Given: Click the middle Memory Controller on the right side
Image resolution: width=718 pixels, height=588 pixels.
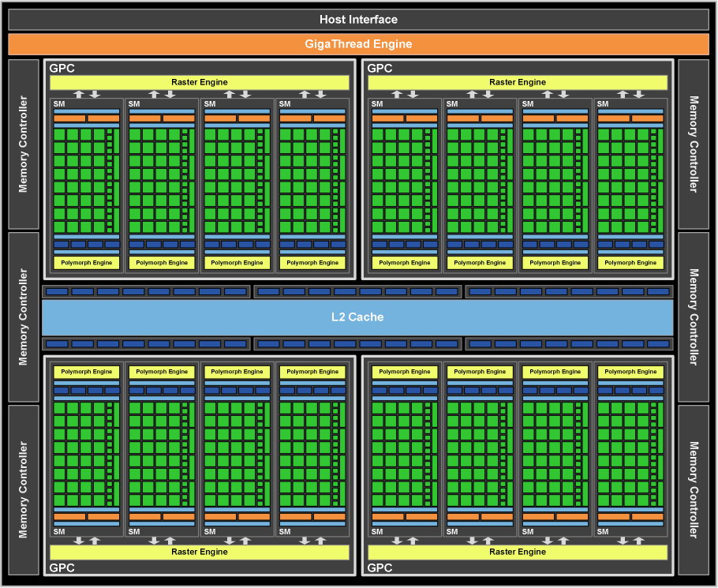Looking at the screenshot, I should (694, 317).
